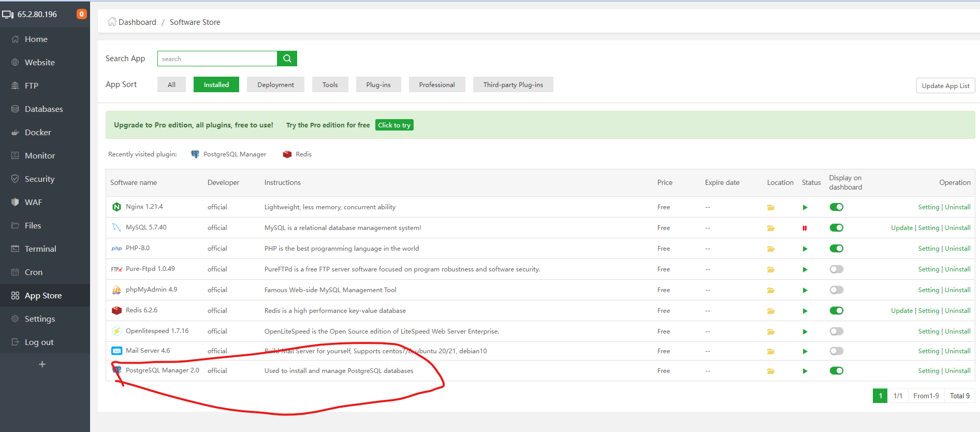Screen dimensions: 980x432
Task: Click the plus icon in sidebar
Action: pos(42,364)
